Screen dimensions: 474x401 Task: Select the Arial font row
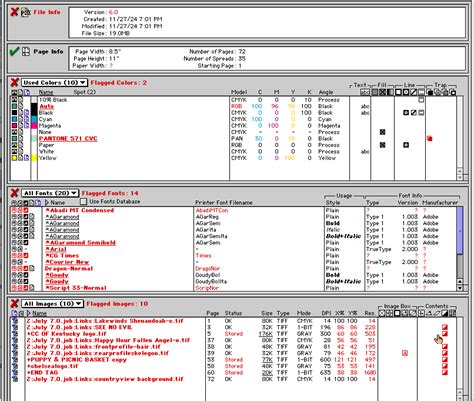[x=56, y=249]
